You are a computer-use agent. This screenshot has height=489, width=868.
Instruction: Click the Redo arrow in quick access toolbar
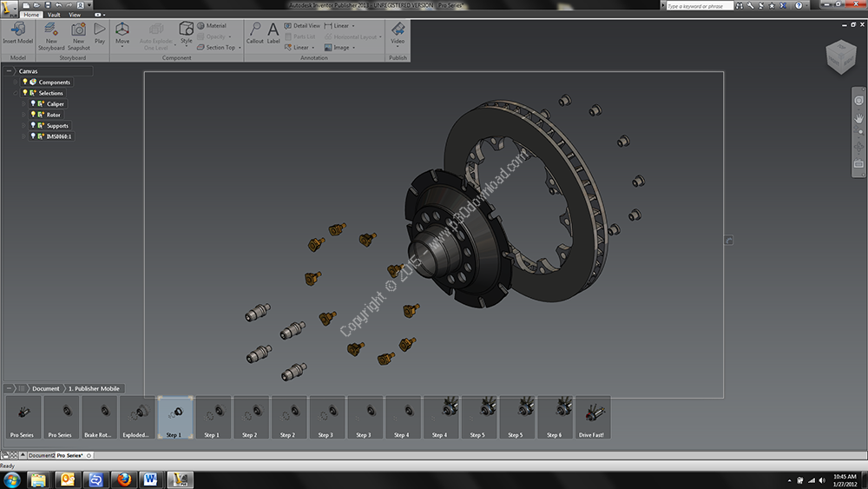(x=69, y=5)
